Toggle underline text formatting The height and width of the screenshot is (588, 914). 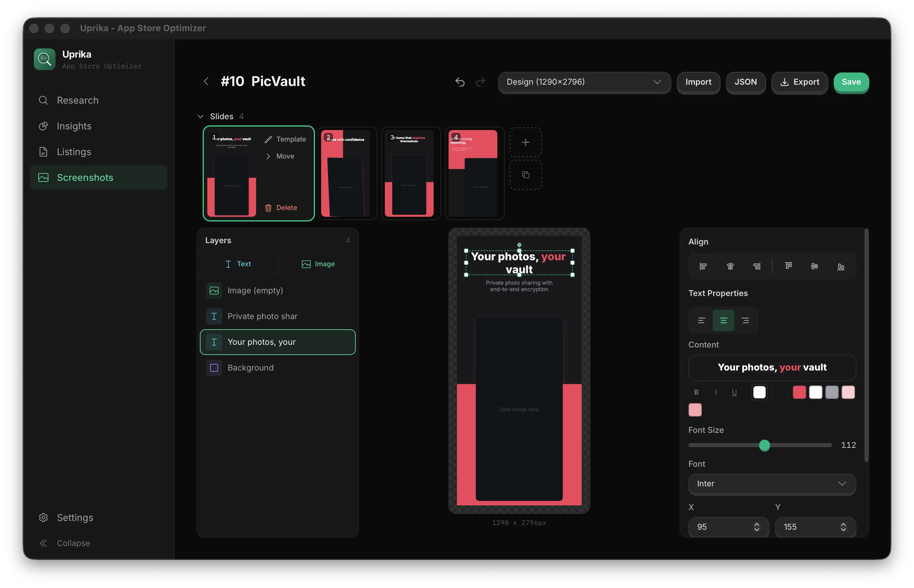click(734, 392)
